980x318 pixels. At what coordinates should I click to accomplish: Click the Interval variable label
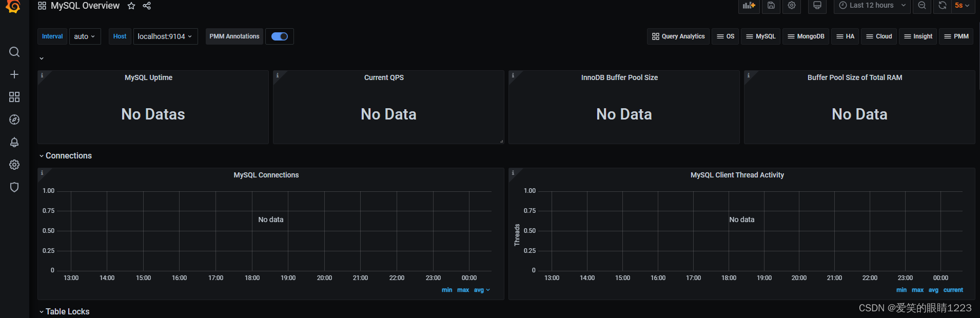[52, 36]
